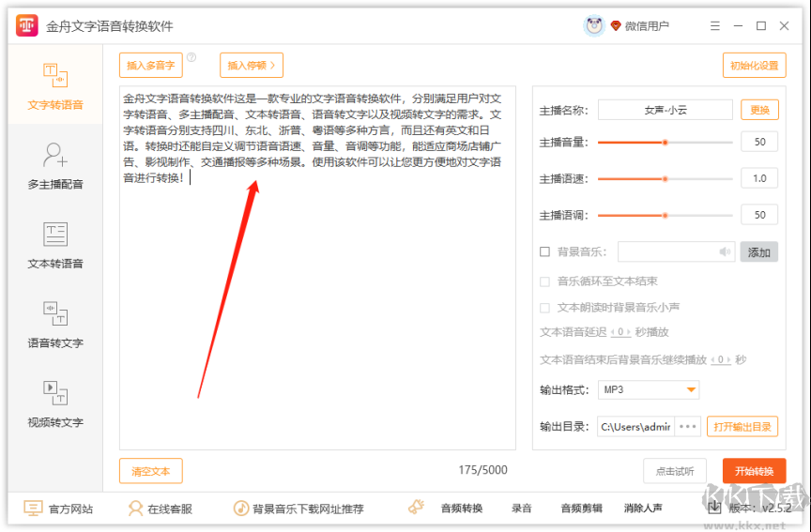The width and height of the screenshot is (811, 532).
Task: Click the 175/5000 character counter
Action: point(482,470)
